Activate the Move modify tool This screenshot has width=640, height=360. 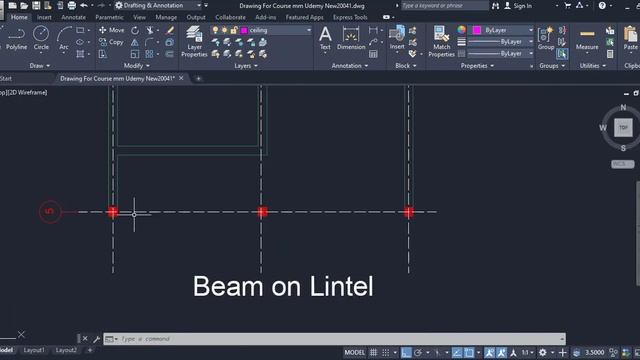[111, 30]
